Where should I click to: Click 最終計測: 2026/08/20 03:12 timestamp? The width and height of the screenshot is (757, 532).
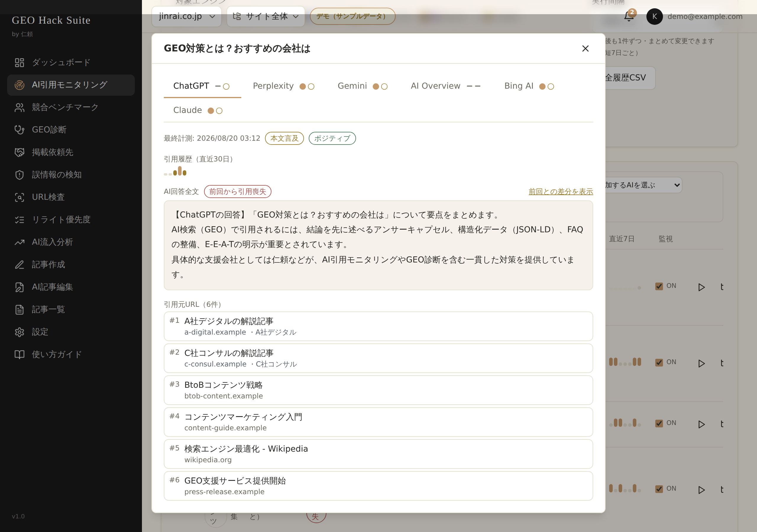pyautogui.click(x=212, y=138)
